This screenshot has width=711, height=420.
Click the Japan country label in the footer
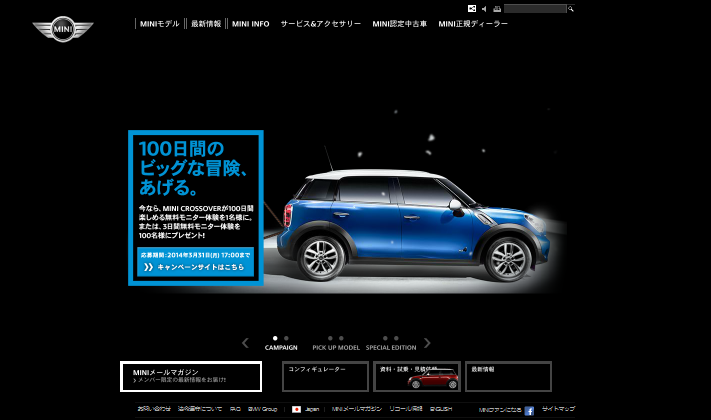coord(312,409)
